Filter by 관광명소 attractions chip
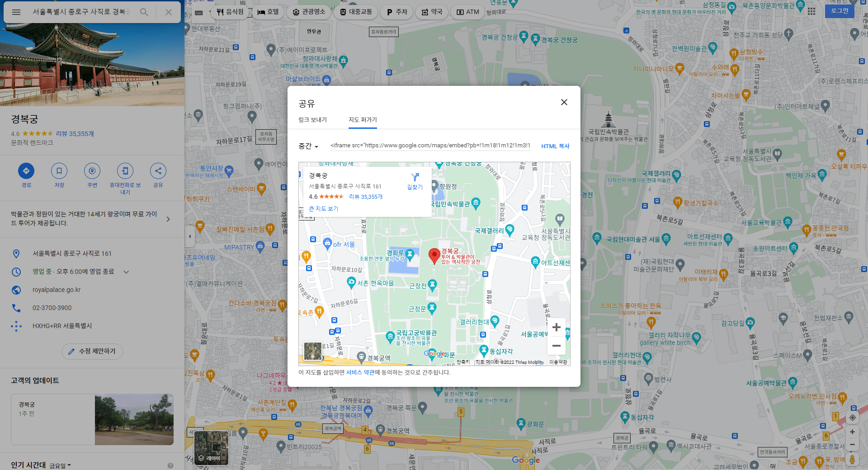 pos(309,12)
